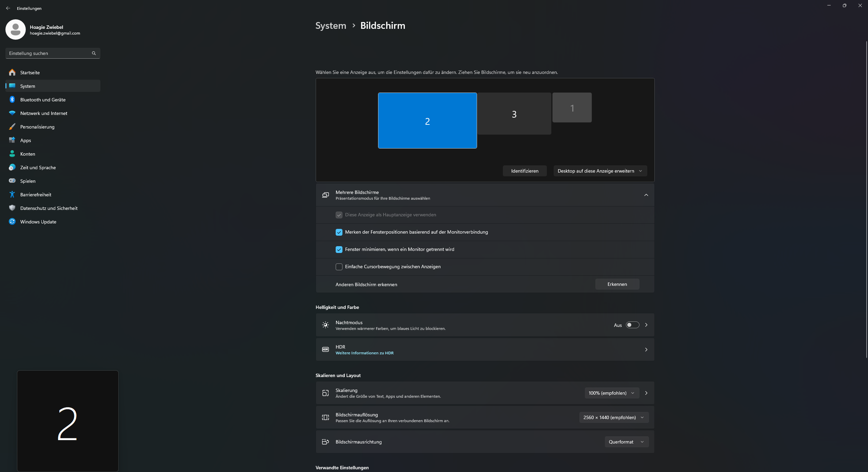Open the Bildschirmauflösung dropdown
The image size is (868, 472).
pos(613,417)
